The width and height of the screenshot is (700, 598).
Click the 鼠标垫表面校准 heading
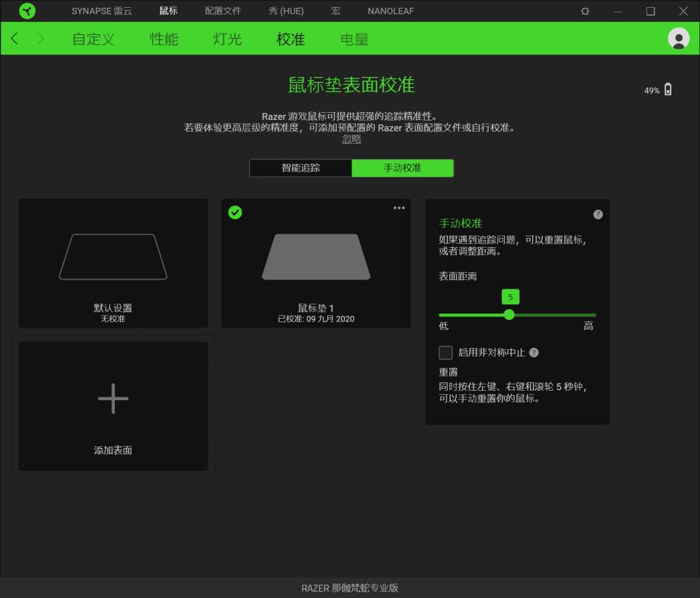351,85
